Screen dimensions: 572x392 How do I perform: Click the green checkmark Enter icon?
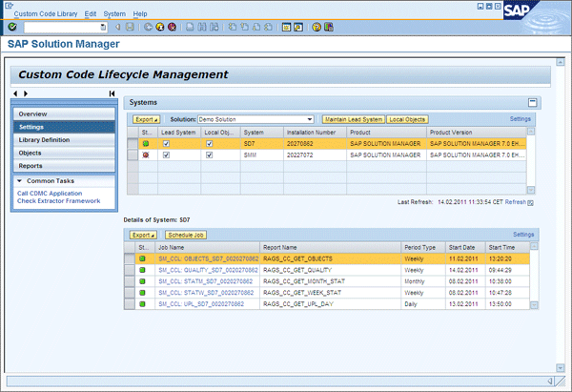(12, 27)
